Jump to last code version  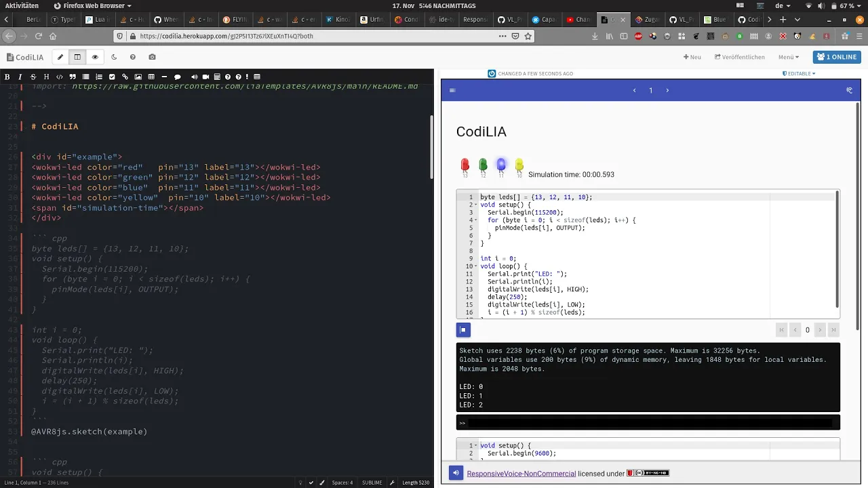pos(833,330)
